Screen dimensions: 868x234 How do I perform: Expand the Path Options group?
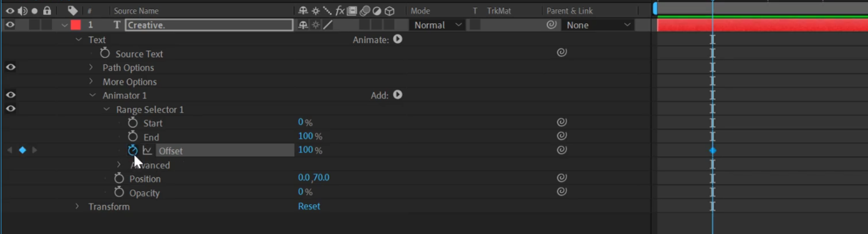pyautogui.click(x=91, y=67)
